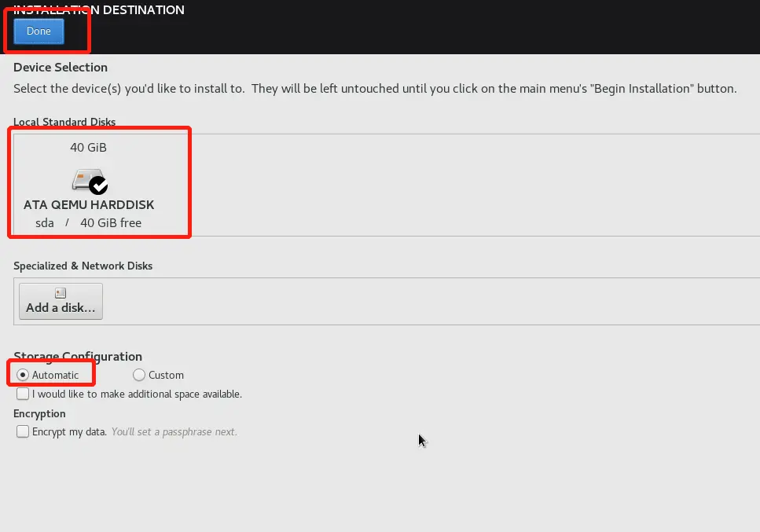The height and width of the screenshot is (532, 760).
Task: Enable making additional space available checkbox
Action: click(x=23, y=394)
